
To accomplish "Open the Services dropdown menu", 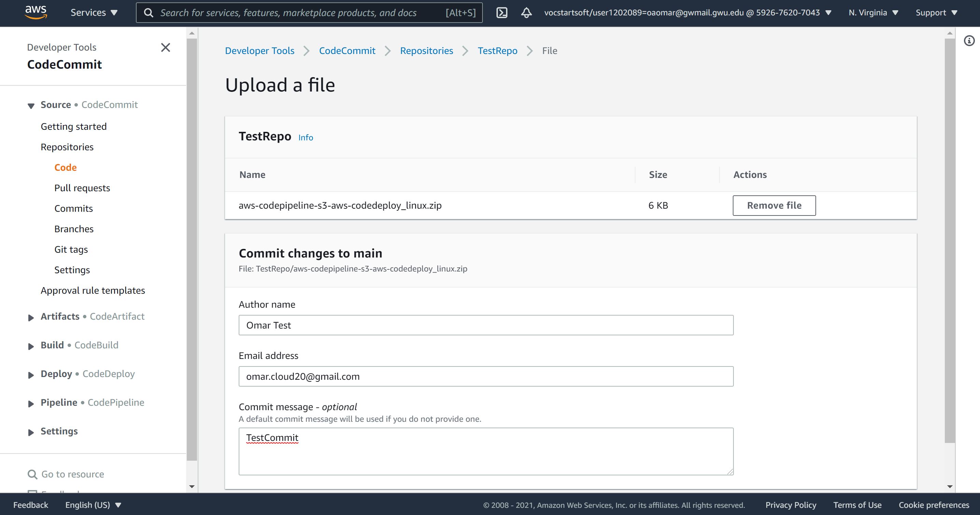I will point(94,13).
